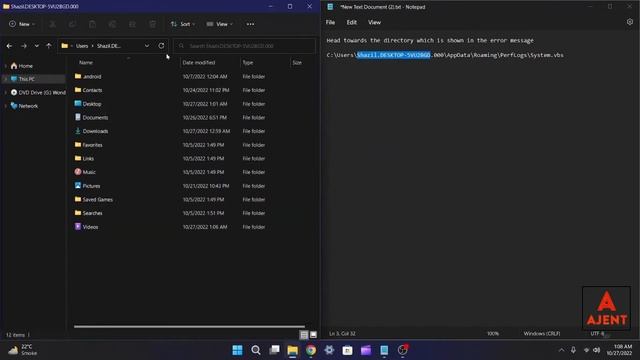This screenshot has height=360, width=640.
Task: Sort by Size column header
Action: [x=297, y=62]
